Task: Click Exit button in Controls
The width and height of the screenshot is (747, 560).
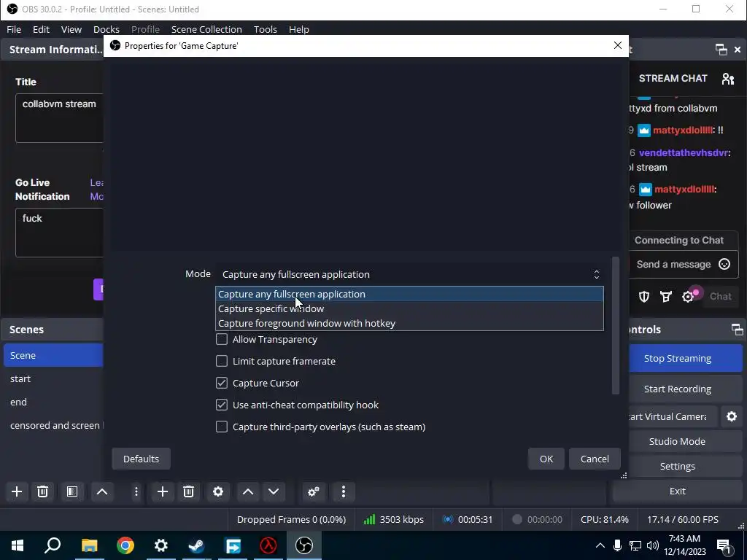Action: coord(678,491)
